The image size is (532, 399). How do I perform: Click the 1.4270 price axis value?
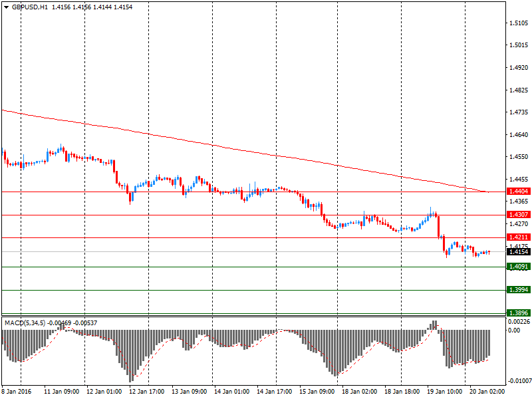519,224
